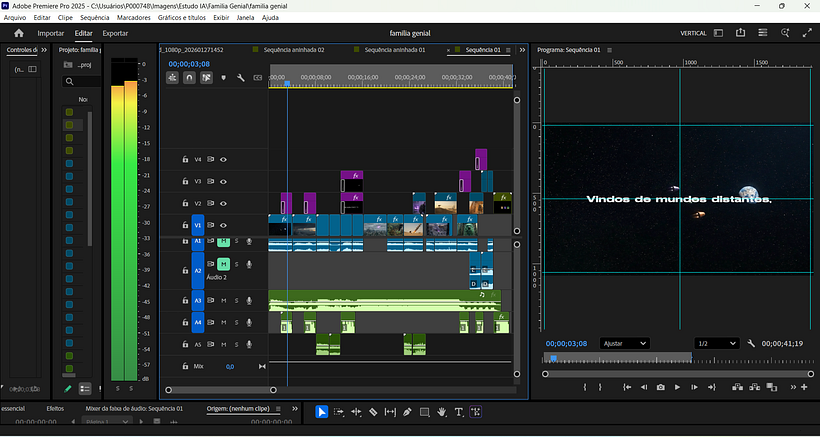This screenshot has width=820, height=437.
Task: Hide track V3 with its eye icon
Action: (224, 181)
